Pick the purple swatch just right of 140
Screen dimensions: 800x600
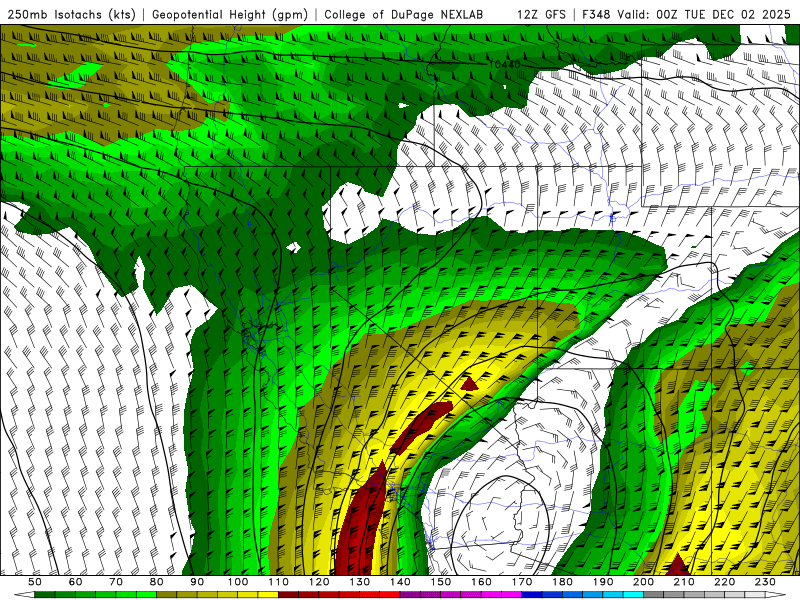[x=410, y=594]
